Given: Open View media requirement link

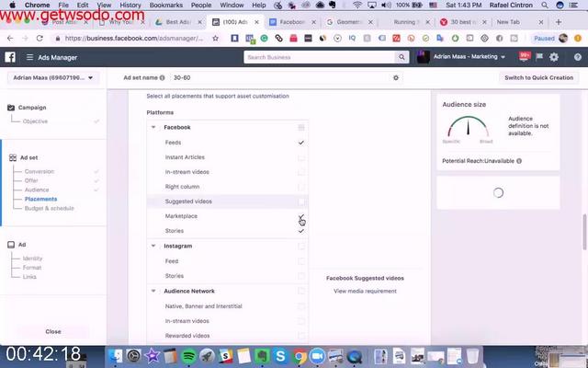Looking at the screenshot, I should [x=365, y=291].
